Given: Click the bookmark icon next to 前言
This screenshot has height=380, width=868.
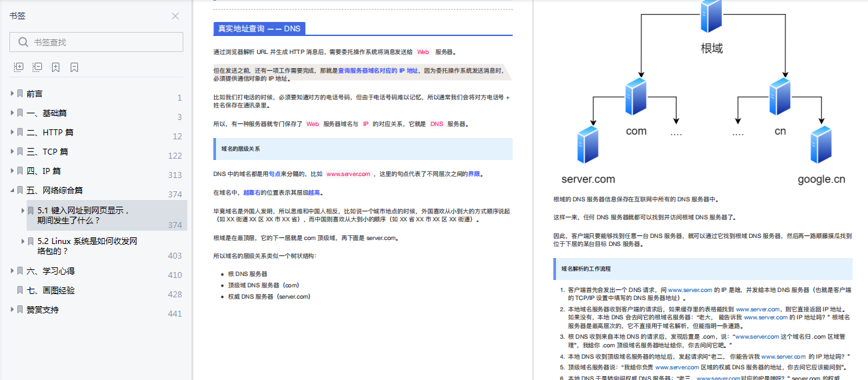Looking at the screenshot, I should 21,94.
